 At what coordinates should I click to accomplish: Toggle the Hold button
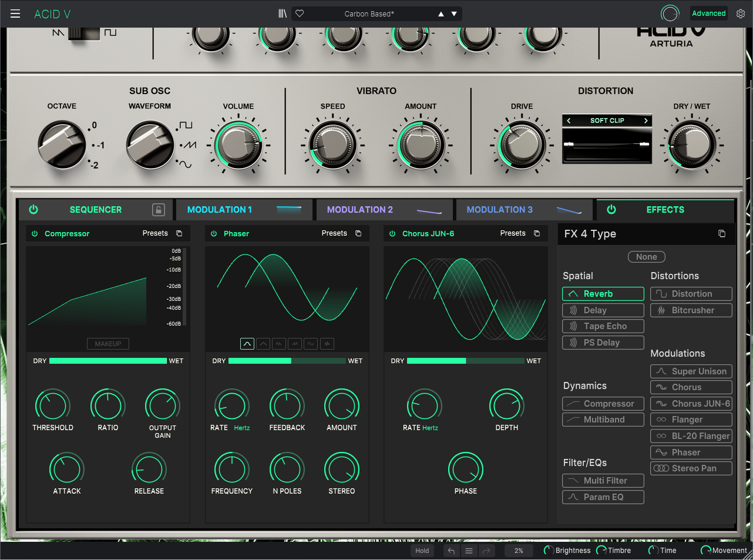pos(422,551)
